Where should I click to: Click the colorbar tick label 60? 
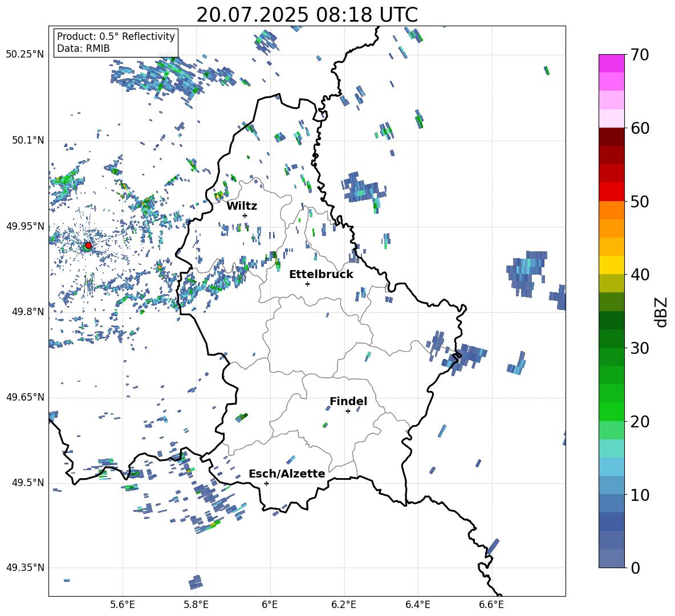[x=640, y=128]
